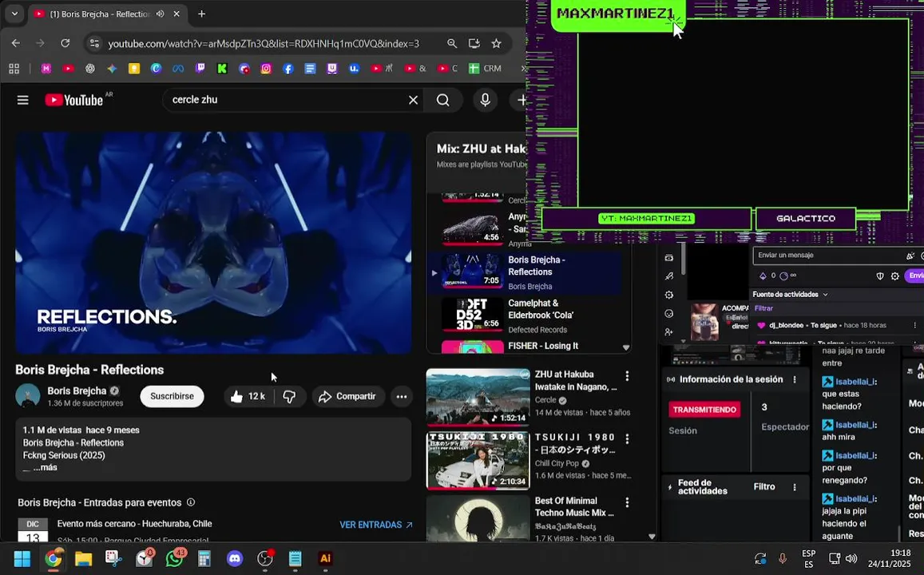Open more actions ellipsis under video
Screen dimensions: 924x575
(401, 396)
